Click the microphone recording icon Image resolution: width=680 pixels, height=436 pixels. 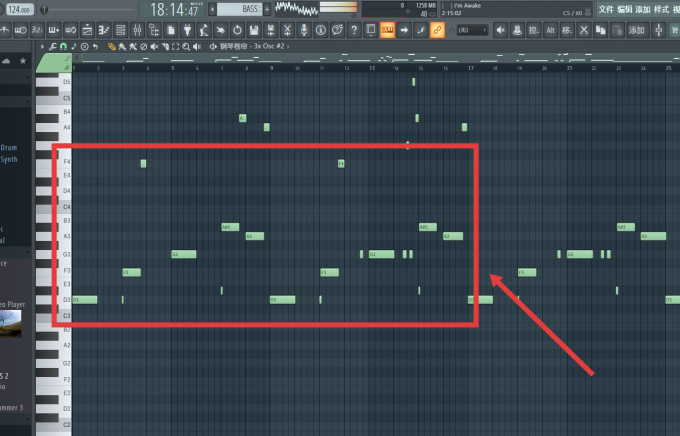(304, 30)
